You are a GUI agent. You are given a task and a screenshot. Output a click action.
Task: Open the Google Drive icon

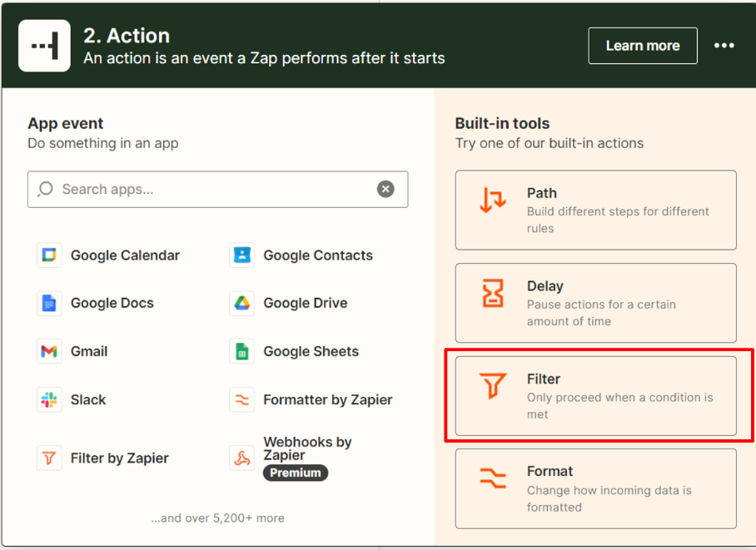click(241, 303)
